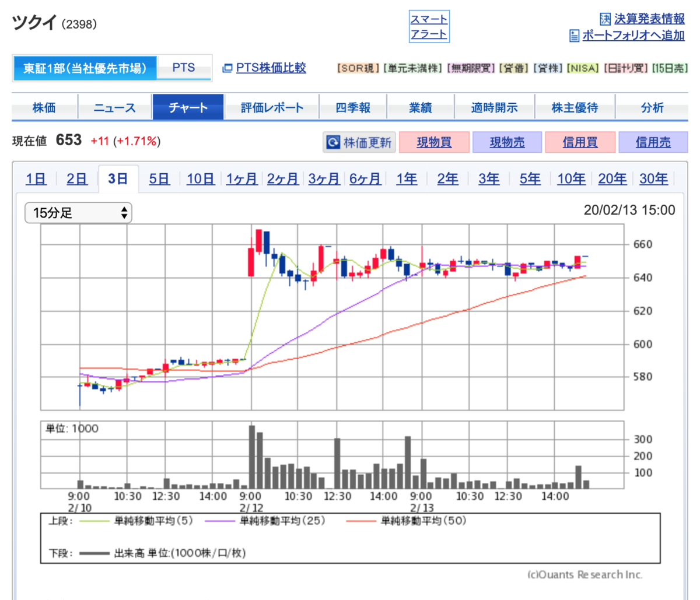
Task: Select the 1年 chart period
Action: click(407, 179)
